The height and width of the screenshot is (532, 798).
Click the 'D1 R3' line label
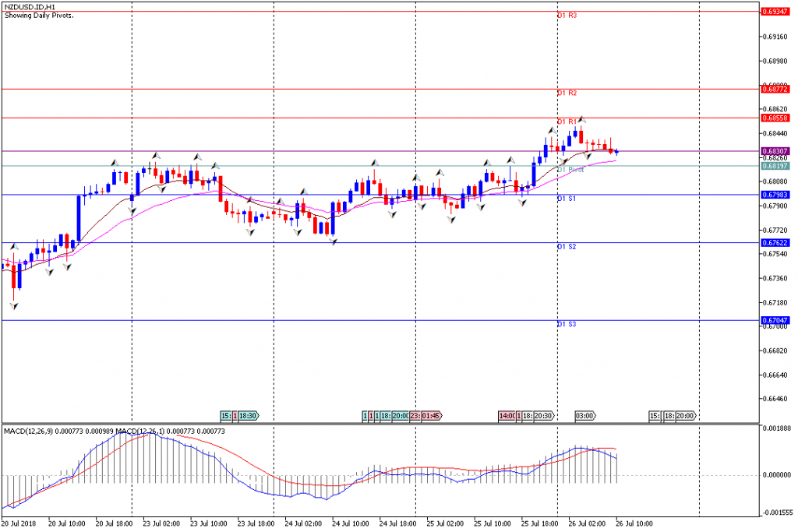[x=567, y=16]
